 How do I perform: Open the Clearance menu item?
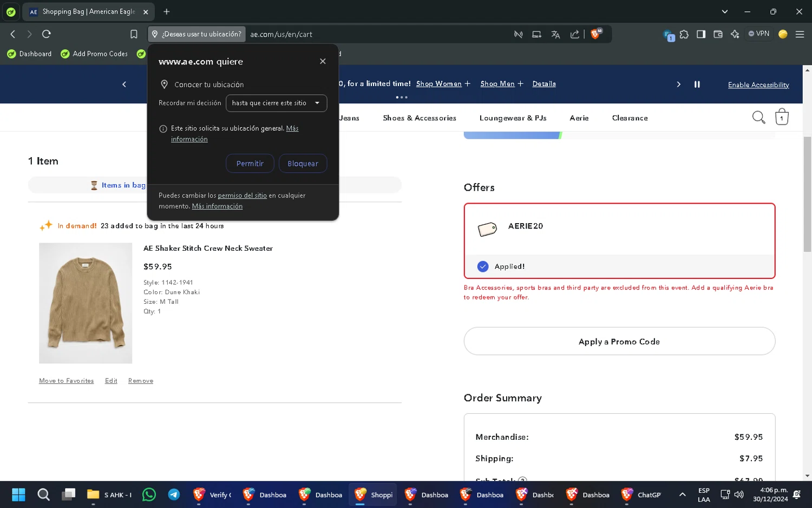coord(630,118)
